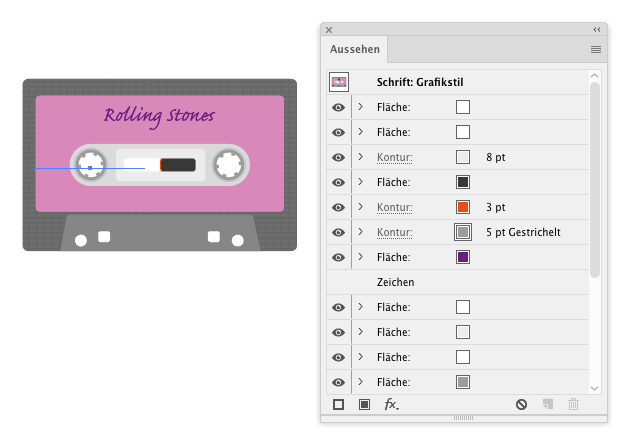Expand the topmost Fläche row under Grafikstil
This screenshot has height=446, width=638.
coord(361,107)
